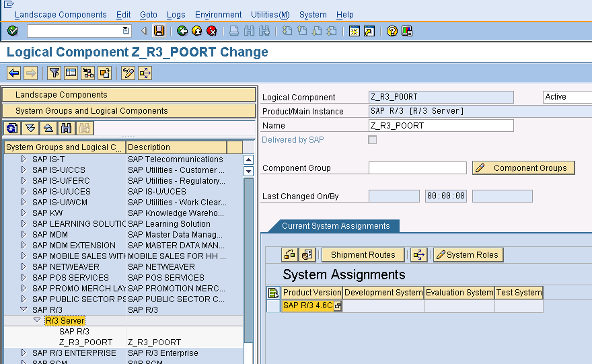The height and width of the screenshot is (364, 592).
Task: Collapse the R/3 Server tree node
Action: click(x=37, y=320)
